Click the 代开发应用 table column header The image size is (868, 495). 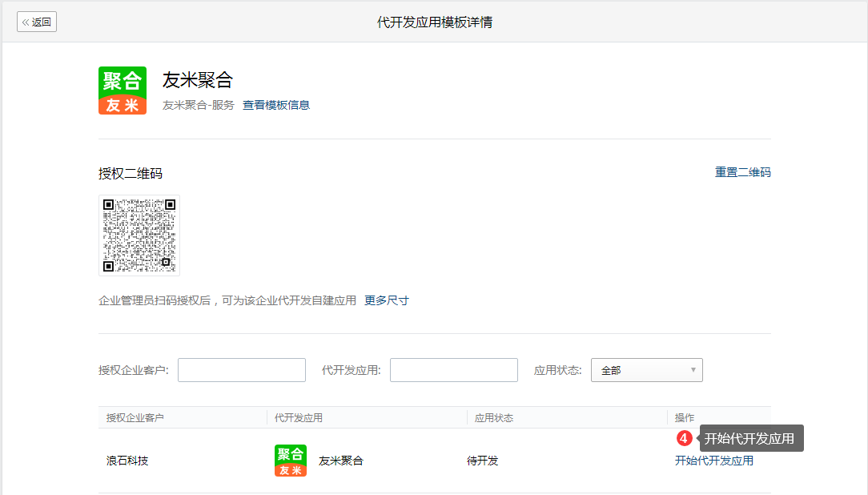click(x=299, y=418)
